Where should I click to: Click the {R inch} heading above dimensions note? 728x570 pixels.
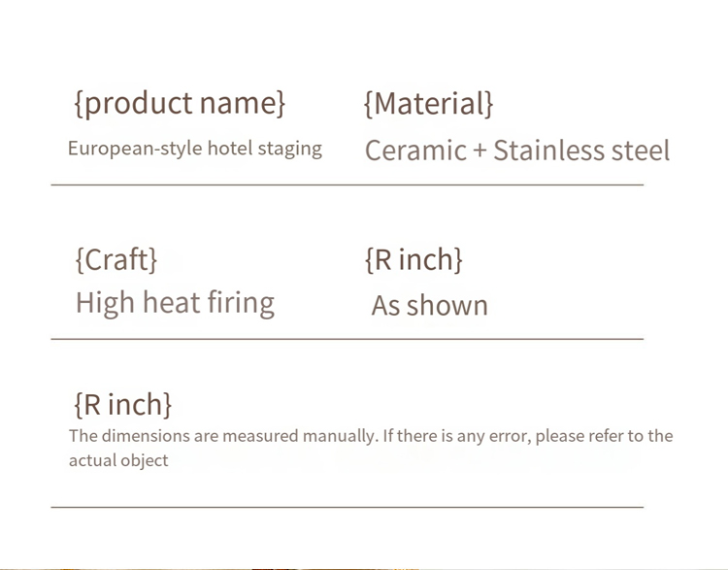(123, 404)
